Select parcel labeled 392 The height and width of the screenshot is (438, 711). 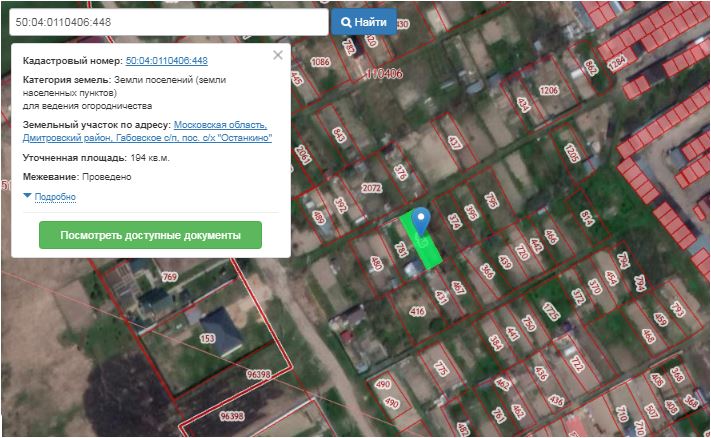[x=341, y=205]
